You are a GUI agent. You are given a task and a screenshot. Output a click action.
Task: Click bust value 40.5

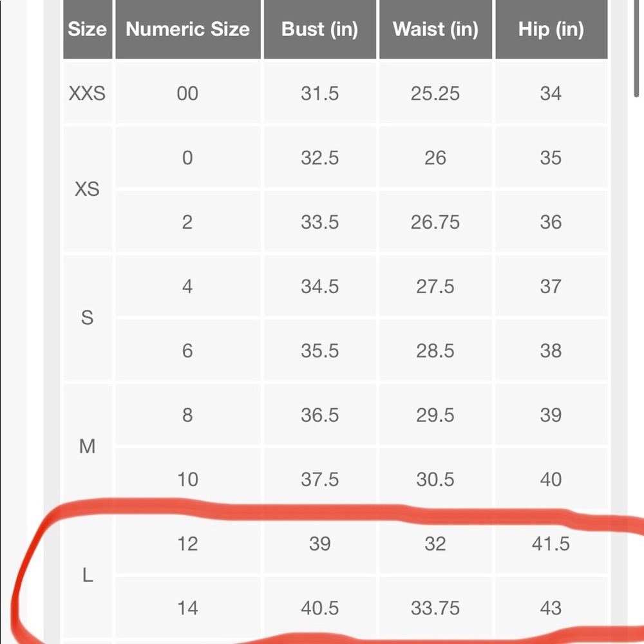click(319, 607)
